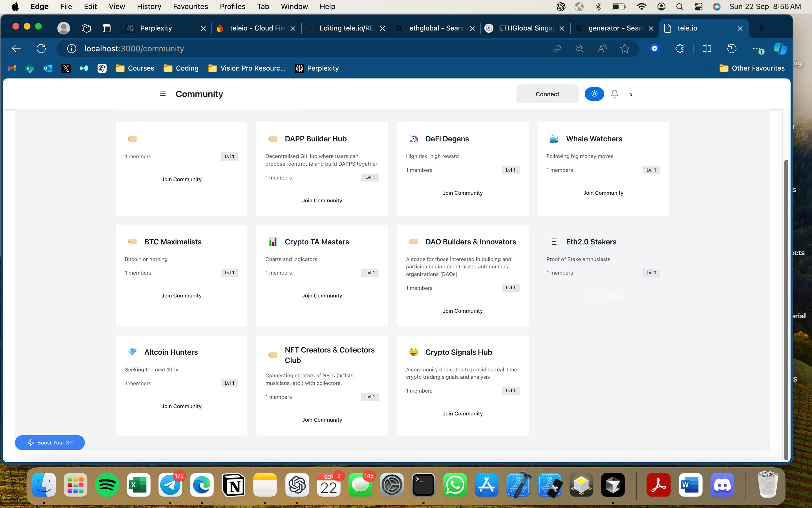
Task: Click the zoom out magnifier in address bar
Action: pos(579,48)
